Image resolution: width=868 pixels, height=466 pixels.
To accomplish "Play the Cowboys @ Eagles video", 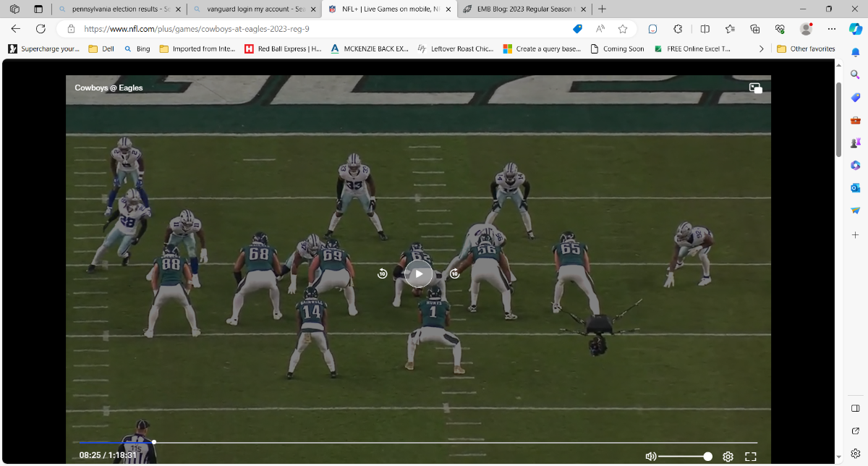I will [418, 274].
